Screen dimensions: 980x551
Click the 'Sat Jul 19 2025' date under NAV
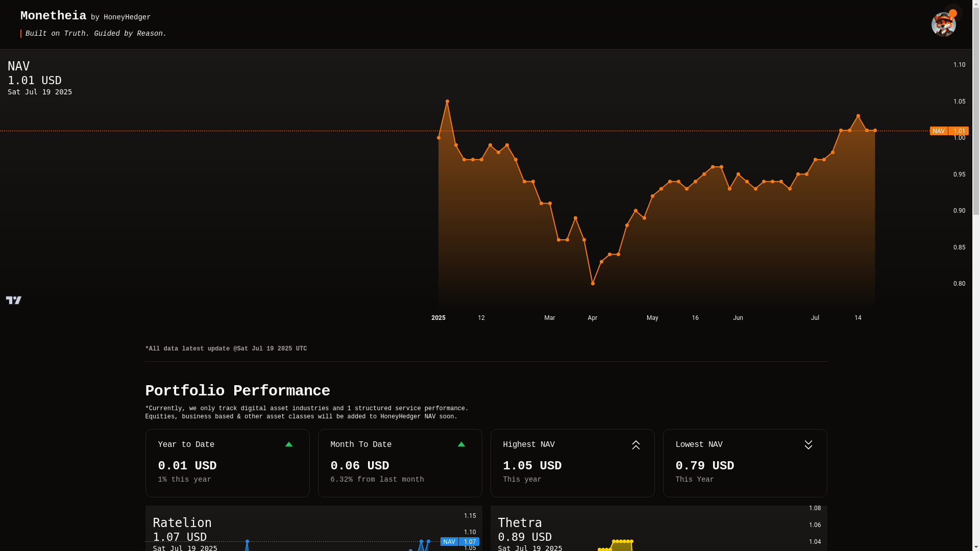(40, 92)
